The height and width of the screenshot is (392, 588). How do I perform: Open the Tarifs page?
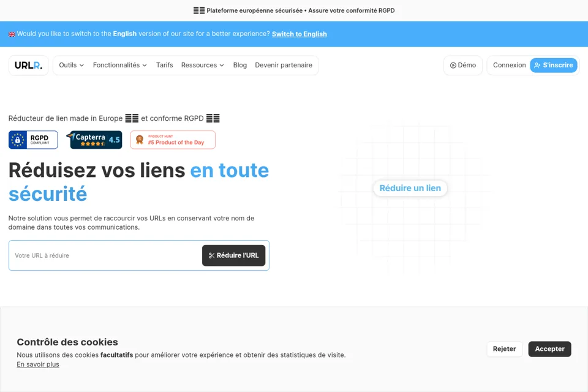click(x=164, y=66)
